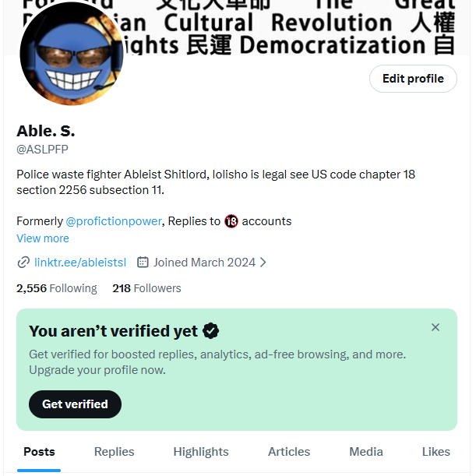Click the chevron after Joined March 2024
Screen dimensions: 476x476
coord(263,263)
